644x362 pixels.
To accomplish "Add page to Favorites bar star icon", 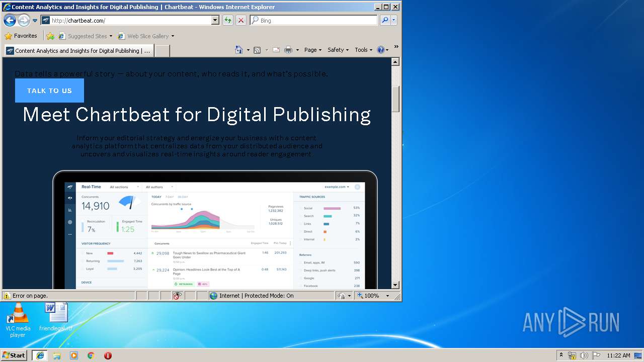I will coord(50,36).
